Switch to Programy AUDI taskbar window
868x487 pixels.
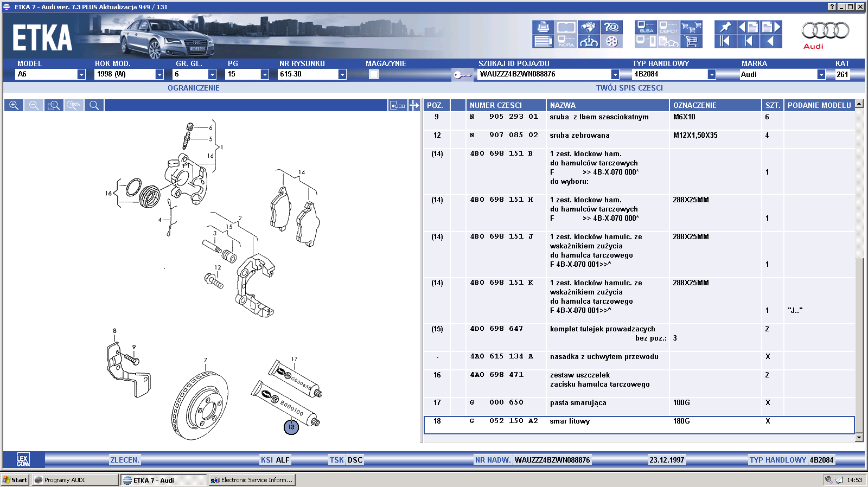click(x=75, y=480)
